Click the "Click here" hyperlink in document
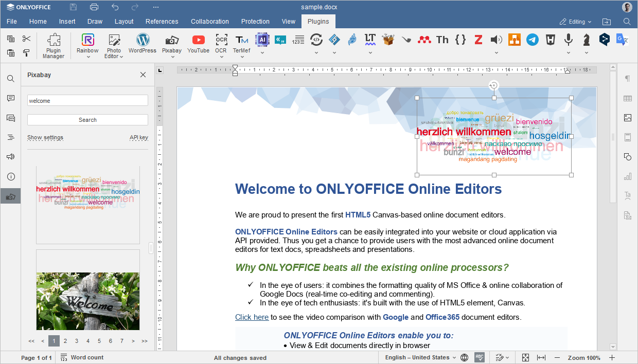This screenshot has height=364, width=638. pyautogui.click(x=252, y=317)
